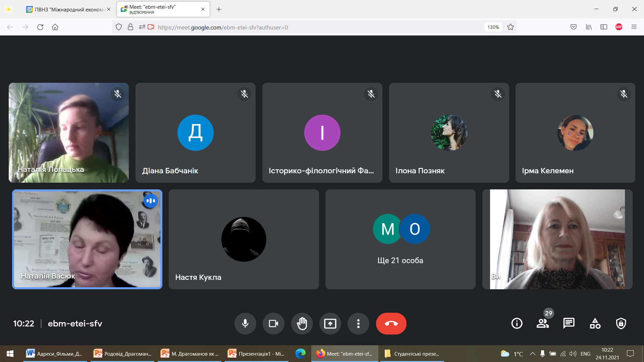Open weather widget showing 1°C

[512, 354]
